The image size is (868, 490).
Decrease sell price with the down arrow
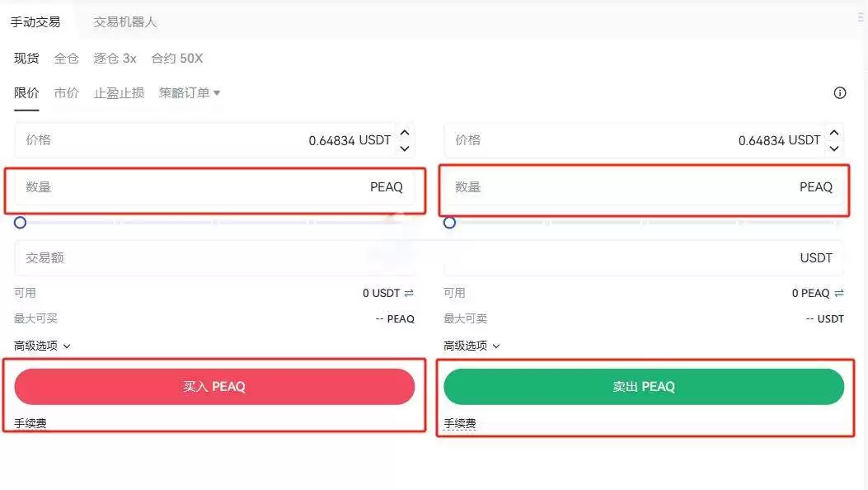click(834, 148)
